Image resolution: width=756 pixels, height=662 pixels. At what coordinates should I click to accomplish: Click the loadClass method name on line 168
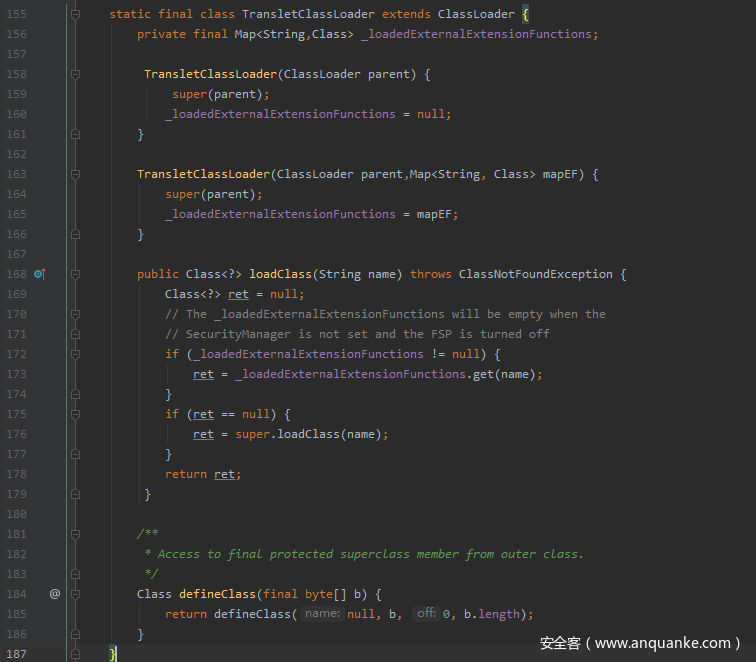(280, 274)
